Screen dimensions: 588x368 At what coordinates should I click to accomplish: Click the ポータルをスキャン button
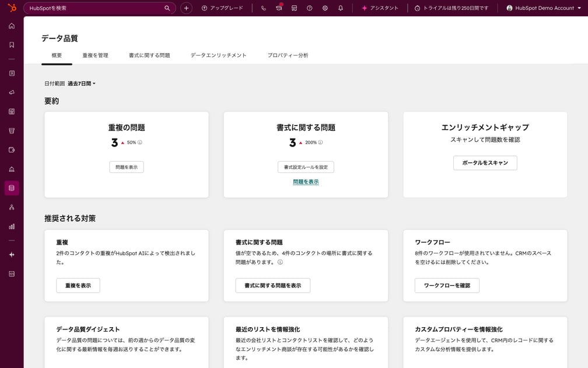click(485, 163)
